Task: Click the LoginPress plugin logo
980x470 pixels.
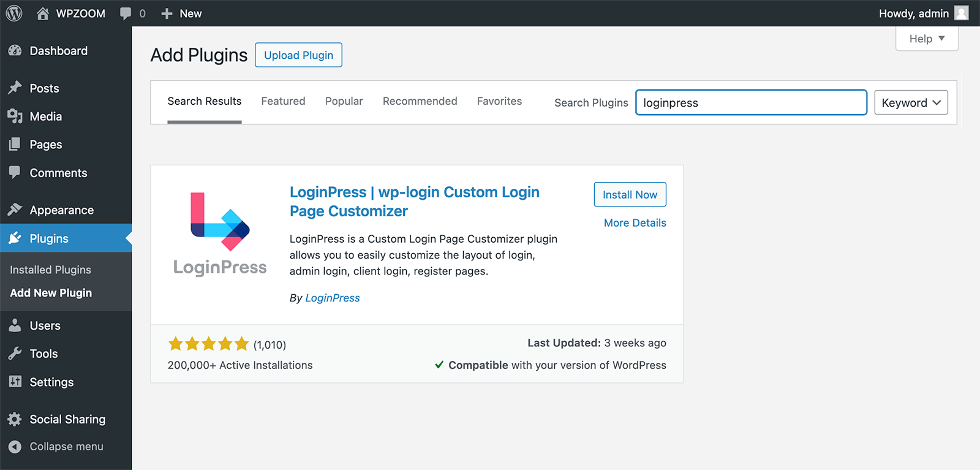Action: click(220, 233)
